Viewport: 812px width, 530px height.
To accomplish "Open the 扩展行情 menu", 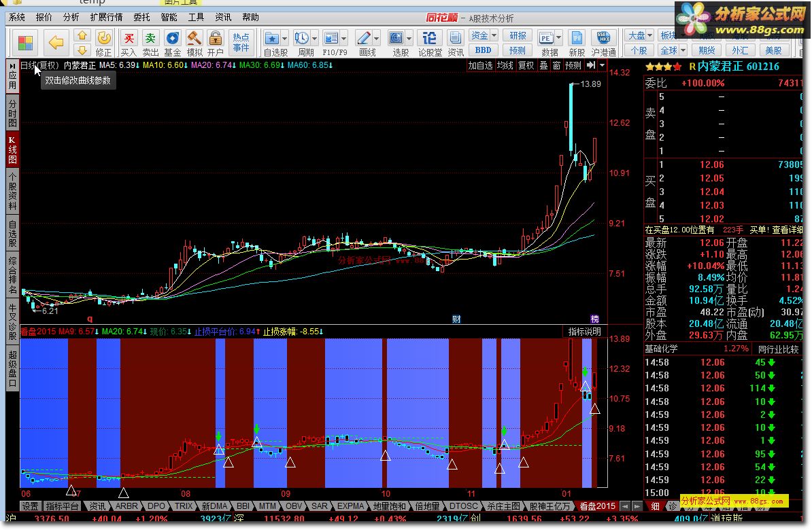I will tap(106, 17).
